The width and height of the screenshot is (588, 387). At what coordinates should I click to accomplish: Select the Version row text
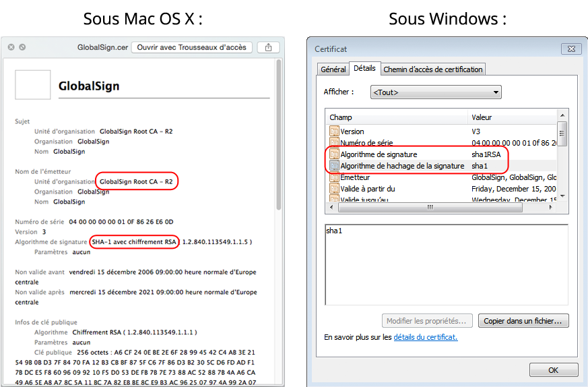(352, 131)
